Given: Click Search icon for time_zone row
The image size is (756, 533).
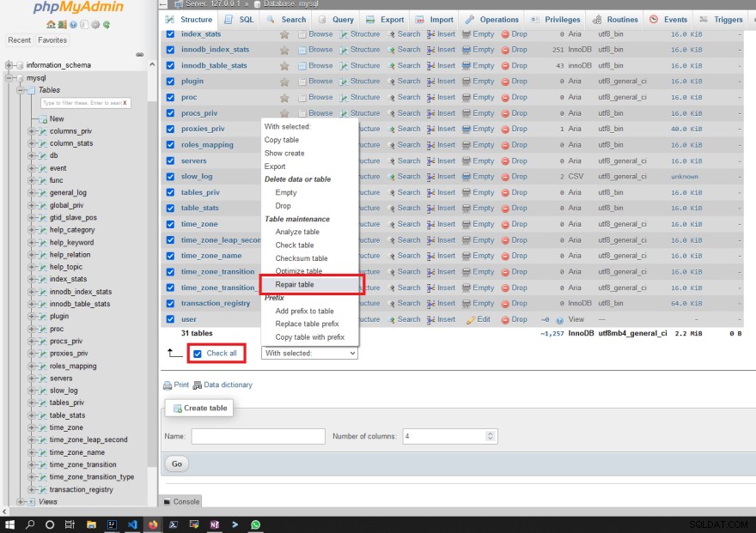Looking at the screenshot, I should (392, 224).
